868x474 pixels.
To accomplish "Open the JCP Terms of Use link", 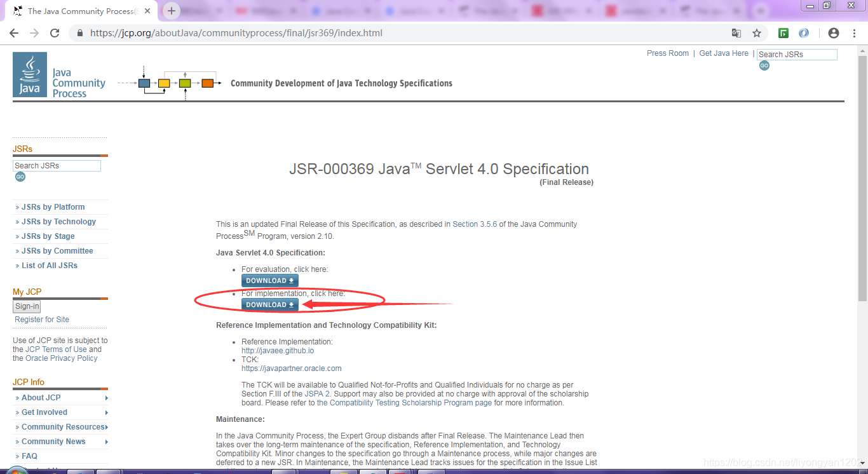I will 56,349.
